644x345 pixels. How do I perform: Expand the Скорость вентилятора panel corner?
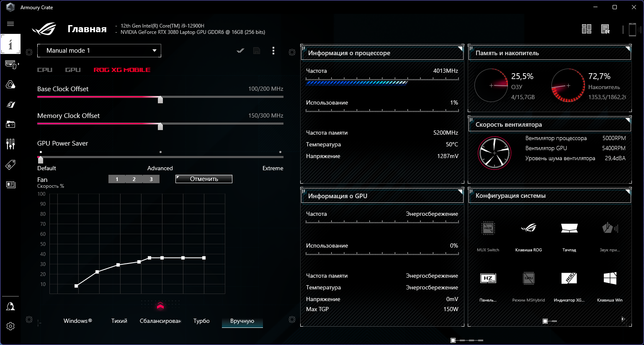click(x=627, y=120)
